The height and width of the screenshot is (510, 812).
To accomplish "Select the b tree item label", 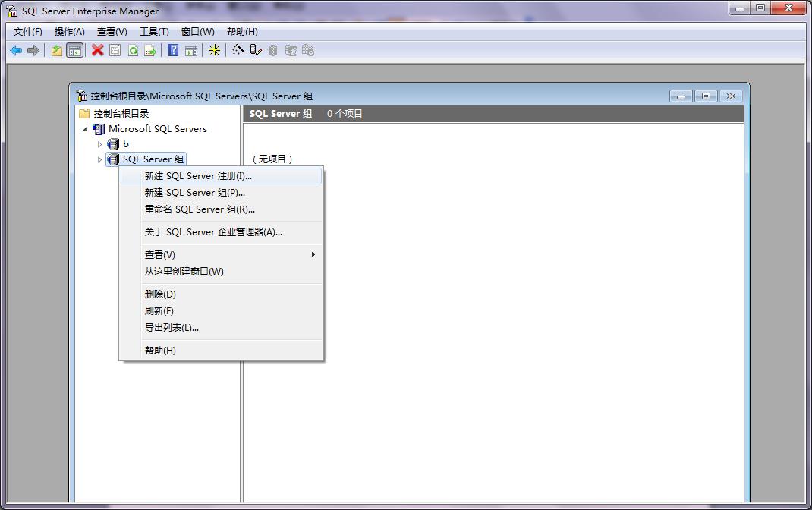I will tap(126, 144).
